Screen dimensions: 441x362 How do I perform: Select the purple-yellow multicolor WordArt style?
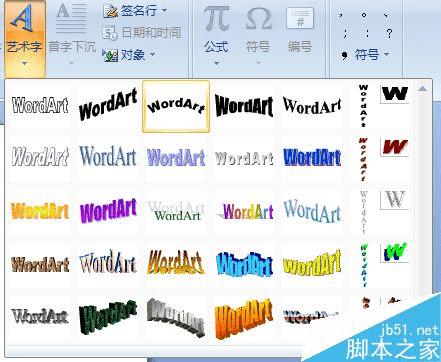click(244, 211)
